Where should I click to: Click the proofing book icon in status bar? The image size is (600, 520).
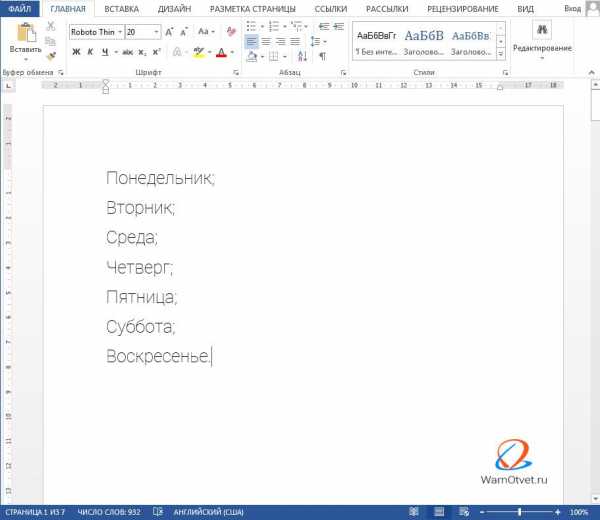click(x=158, y=512)
